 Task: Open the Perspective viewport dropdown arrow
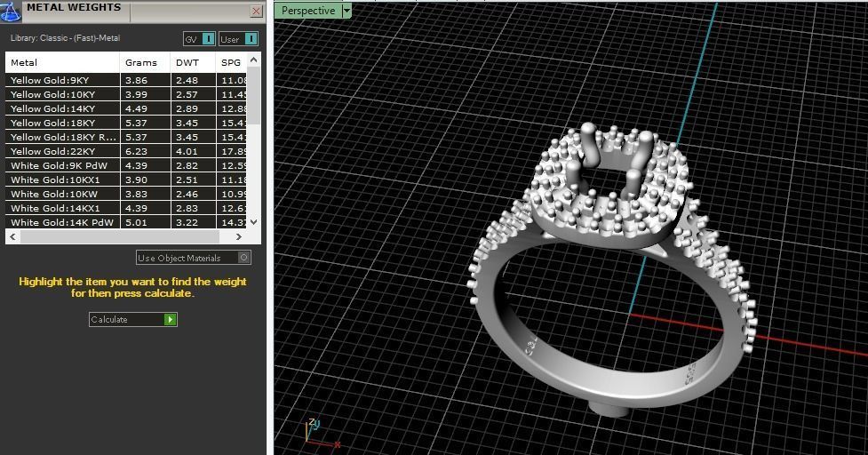click(346, 11)
